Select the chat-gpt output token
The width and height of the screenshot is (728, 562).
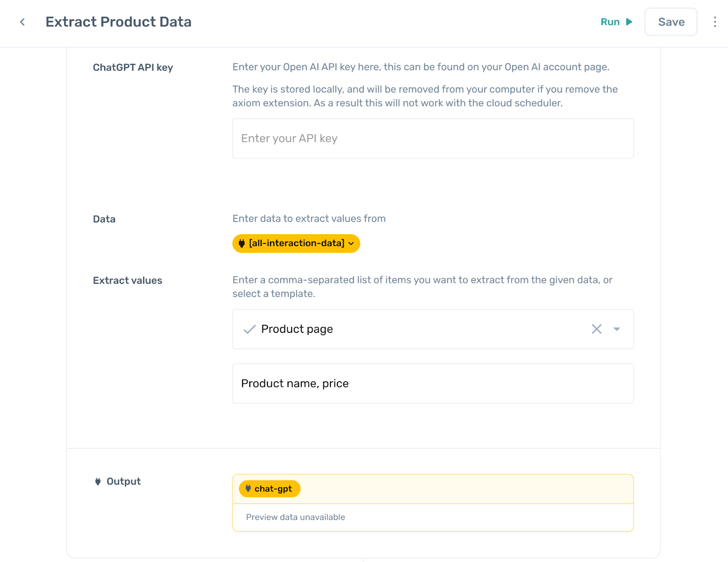tap(273, 489)
